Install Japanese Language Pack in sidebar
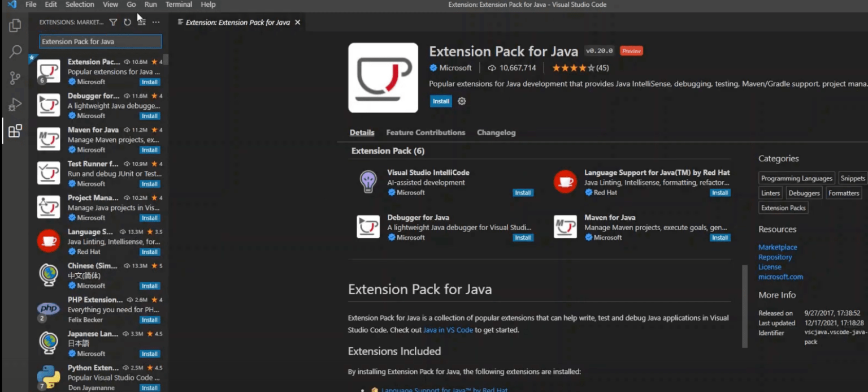This screenshot has width=868, height=392. coord(150,354)
